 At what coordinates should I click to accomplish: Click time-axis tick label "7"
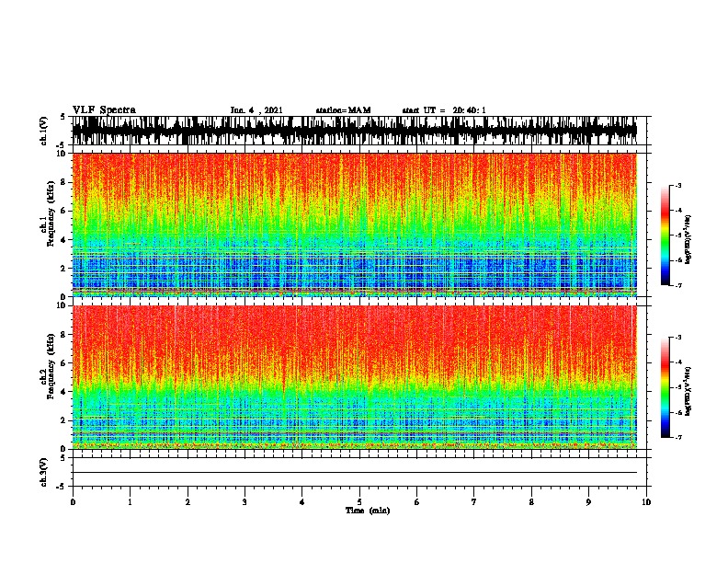[x=474, y=502]
